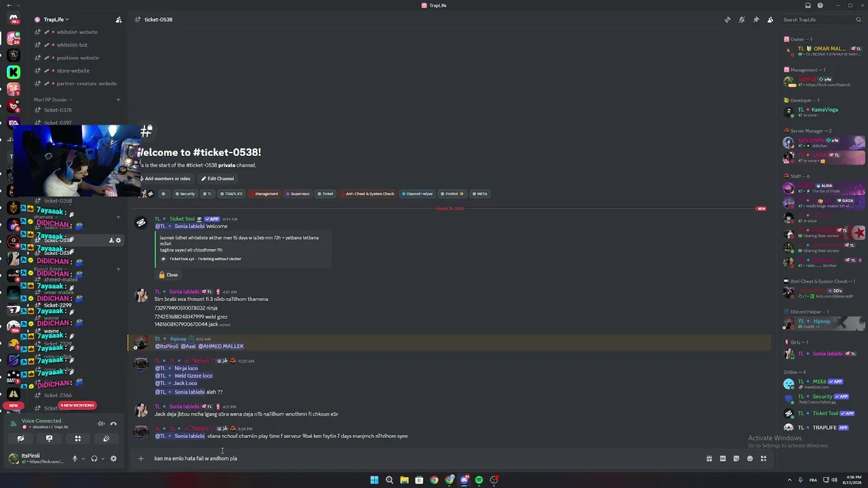The image size is (868, 488).
Task: Open the store-website channel
Action: pos(73,70)
